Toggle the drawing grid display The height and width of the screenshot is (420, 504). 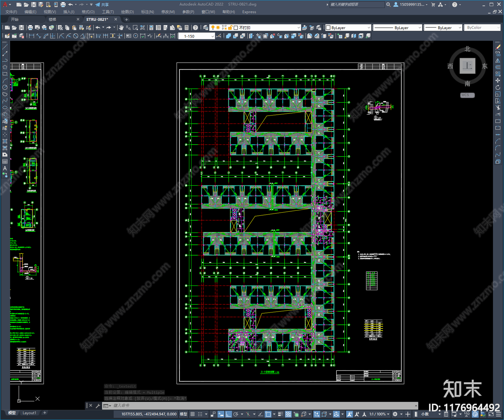pyautogui.click(x=192, y=414)
